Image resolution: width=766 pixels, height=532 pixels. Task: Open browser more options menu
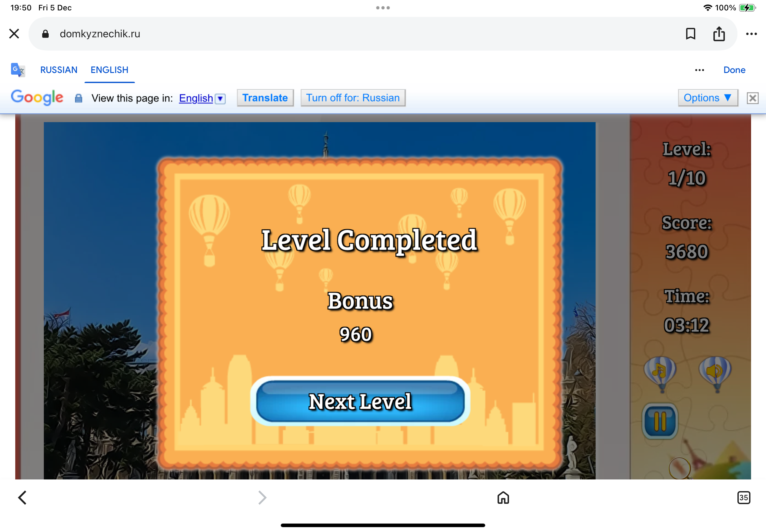coord(751,34)
